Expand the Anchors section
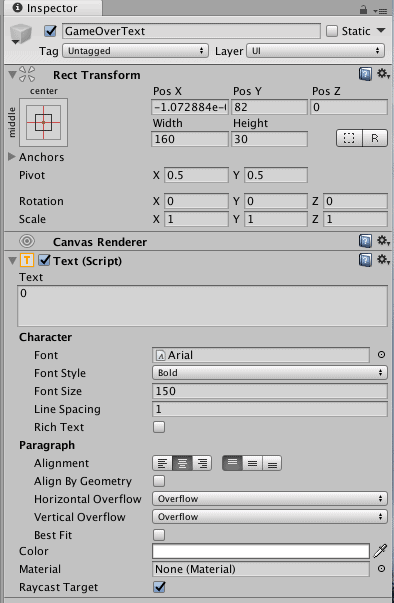The width and height of the screenshot is (394, 603). (12, 157)
